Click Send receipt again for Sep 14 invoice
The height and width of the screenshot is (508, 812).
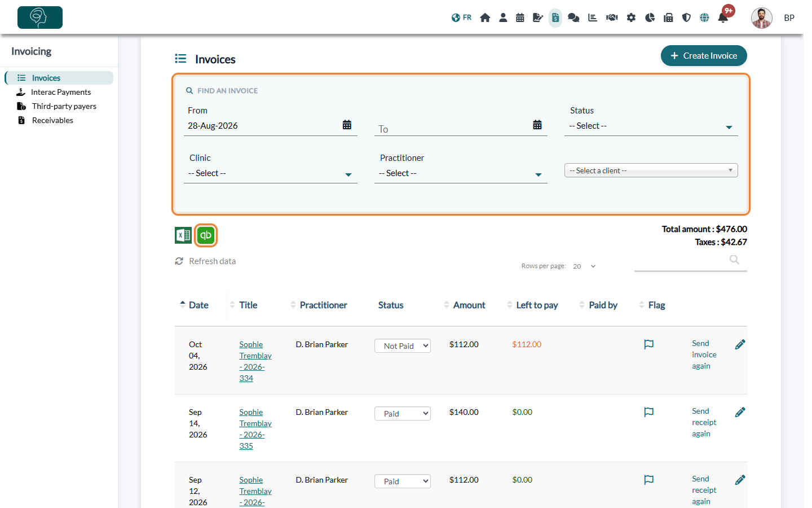pos(704,422)
